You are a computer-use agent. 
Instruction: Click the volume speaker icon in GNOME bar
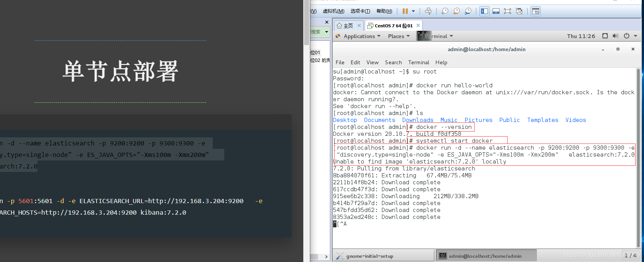[615, 36]
